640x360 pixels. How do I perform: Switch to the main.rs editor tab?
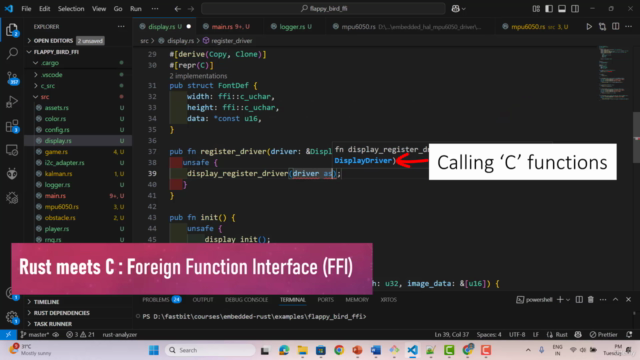[x=226, y=27]
